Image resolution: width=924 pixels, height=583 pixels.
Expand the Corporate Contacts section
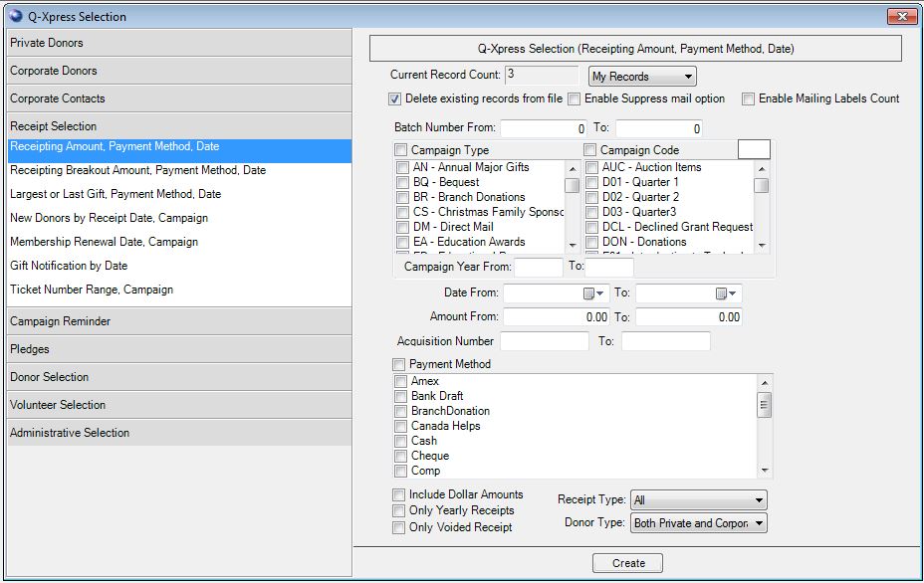click(x=179, y=98)
